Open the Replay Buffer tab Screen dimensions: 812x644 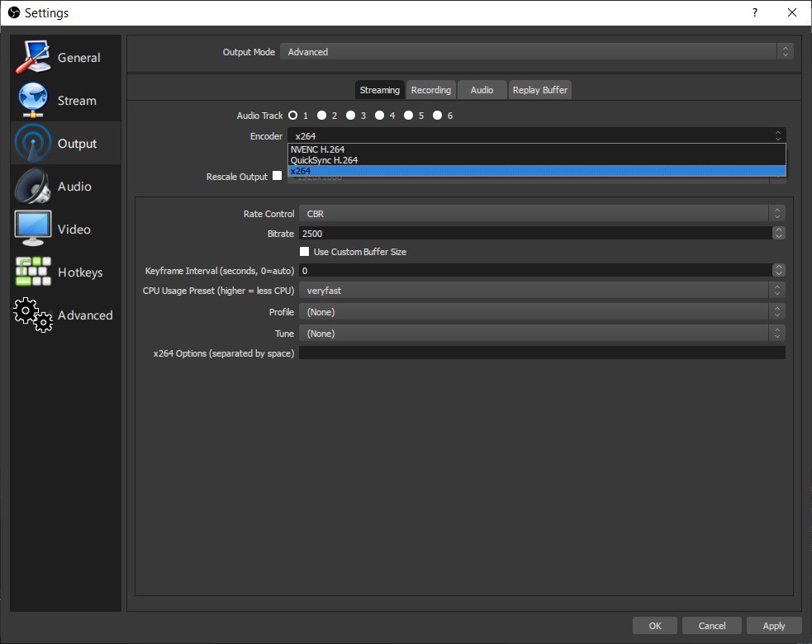tap(540, 90)
